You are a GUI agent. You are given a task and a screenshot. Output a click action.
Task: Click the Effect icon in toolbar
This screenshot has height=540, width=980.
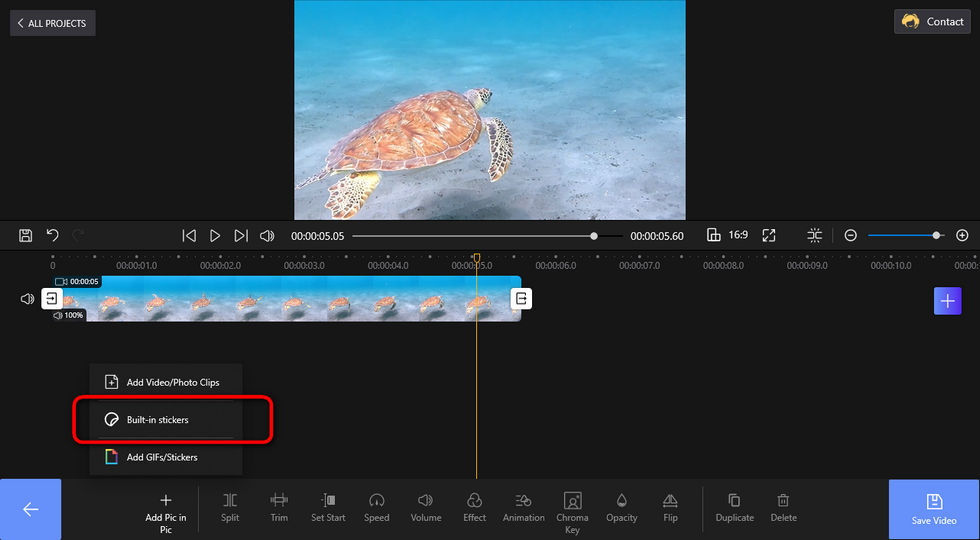[474, 500]
